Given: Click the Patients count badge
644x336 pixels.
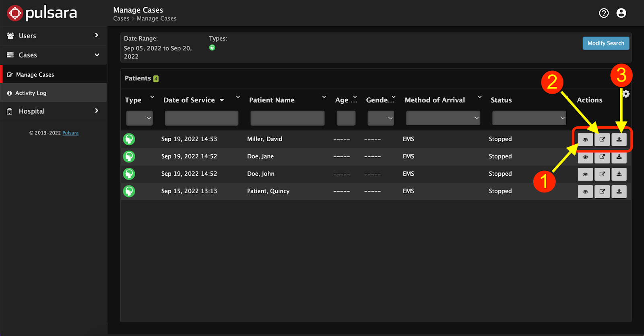Looking at the screenshot, I should [x=156, y=79].
